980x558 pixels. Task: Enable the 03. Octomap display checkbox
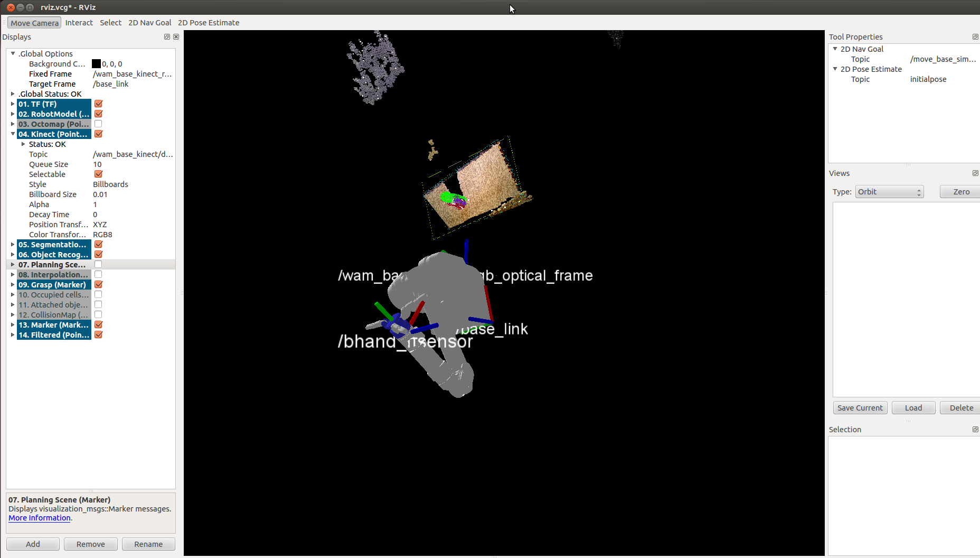(98, 124)
